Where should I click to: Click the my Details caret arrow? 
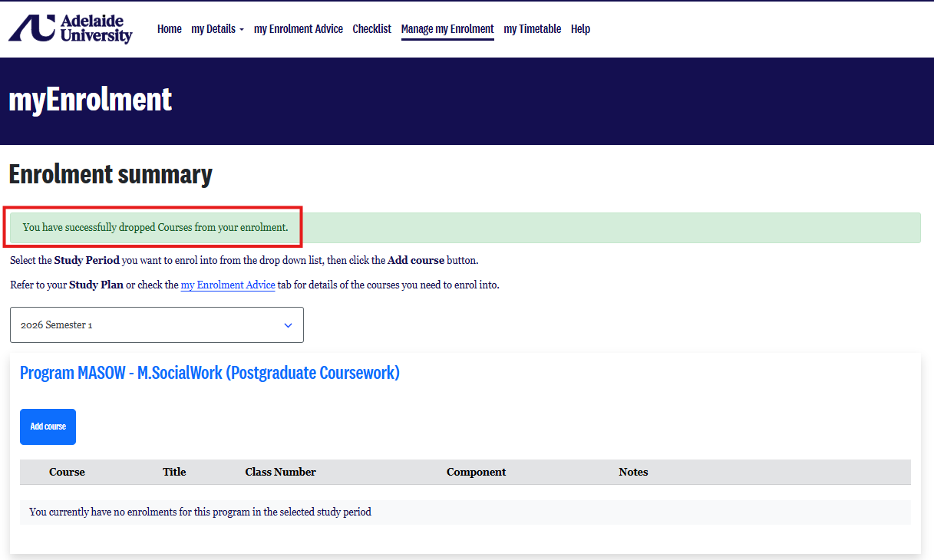[241, 30]
